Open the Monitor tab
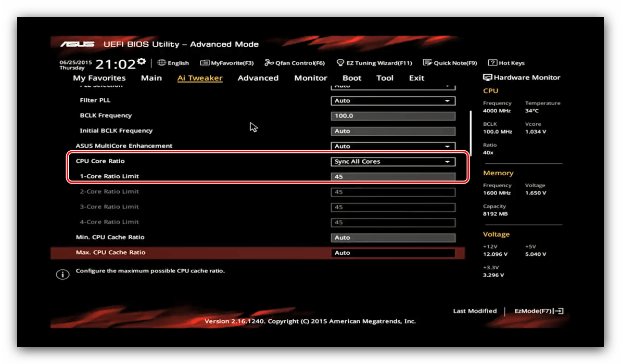Viewport: 621px width, 364px height. tap(310, 78)
